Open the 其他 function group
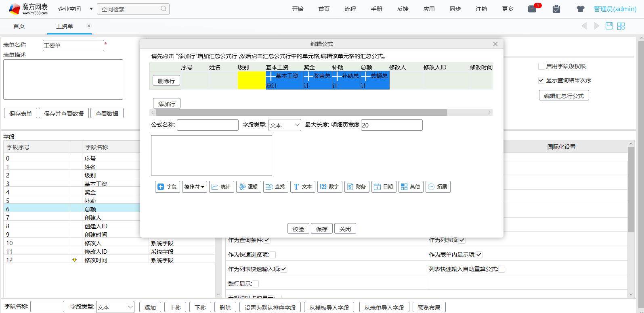The image size is (644, 313). (411, 187)
